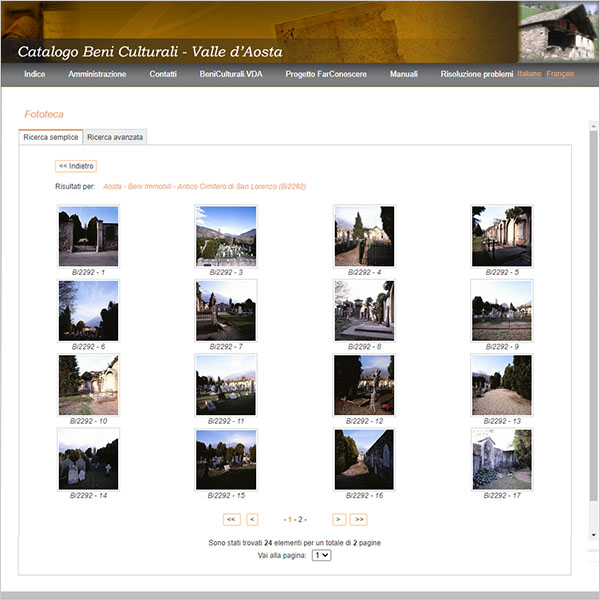Switch to Ricerca avanzata tab
The height and width of the screenshot is (600, 600).
click(115, 137)
